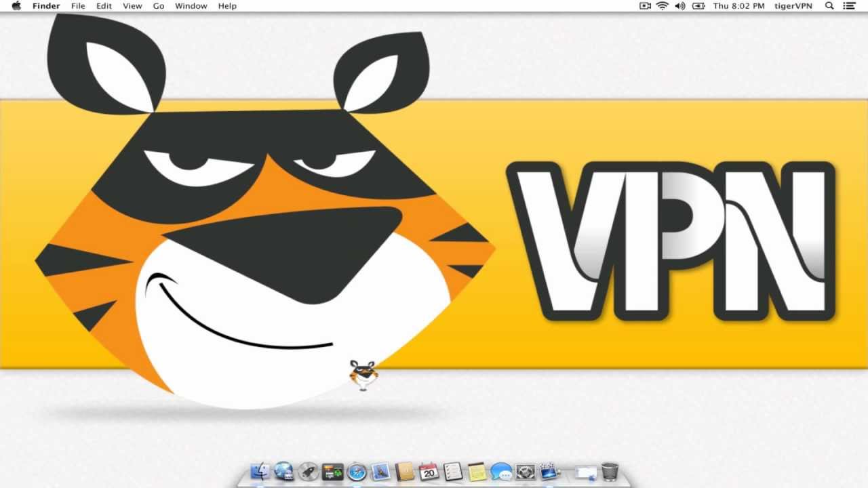Open Contacts brown book in Dock
This screenshot has height=488, width=868.
405,472
